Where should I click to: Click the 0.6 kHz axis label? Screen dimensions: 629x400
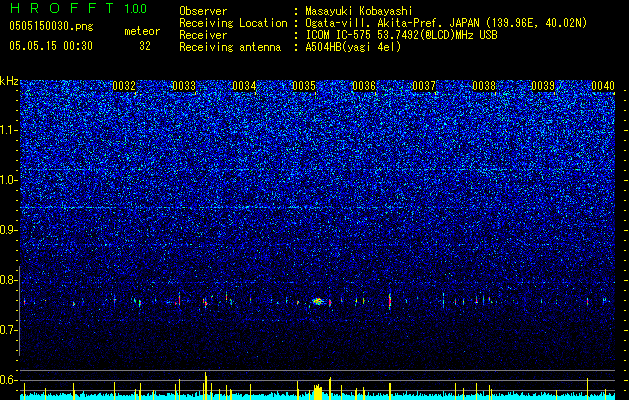tap(9, 380)
